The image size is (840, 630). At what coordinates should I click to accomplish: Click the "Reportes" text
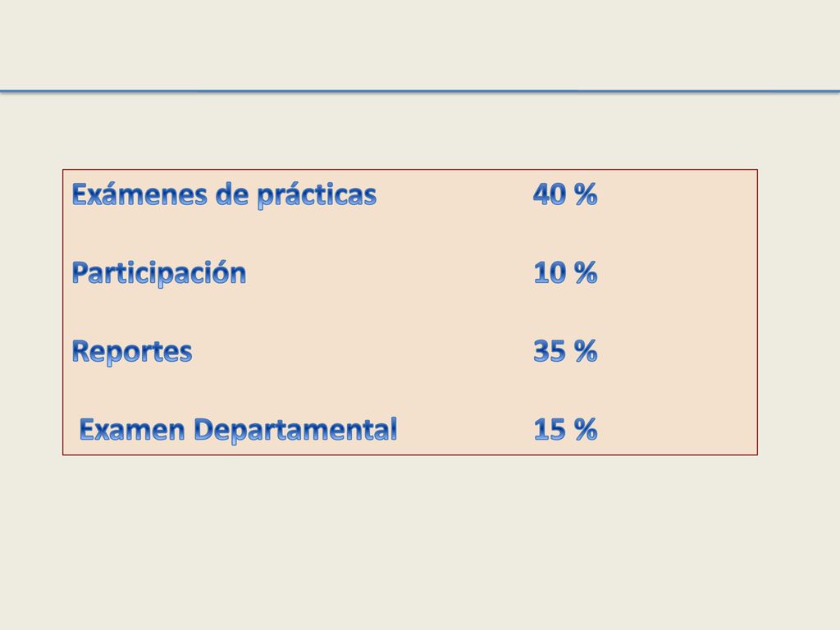pos(132,351)
